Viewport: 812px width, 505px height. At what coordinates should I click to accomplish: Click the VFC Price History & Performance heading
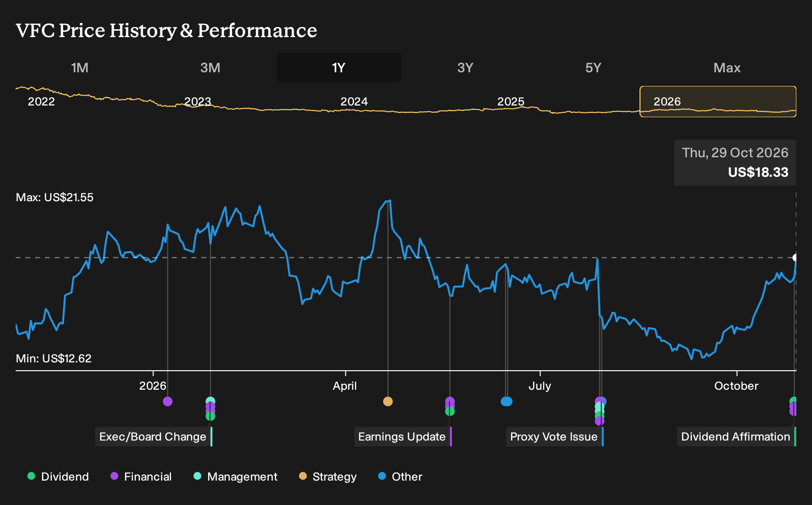pyautogui.click(x=167, y=30)
